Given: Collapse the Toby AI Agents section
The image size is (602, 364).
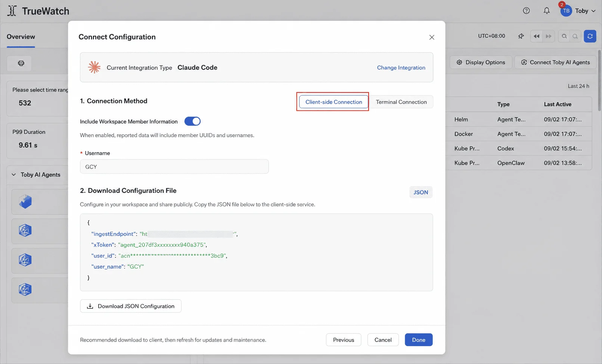Looking at the screenshot, I should [x=14, y=175].
